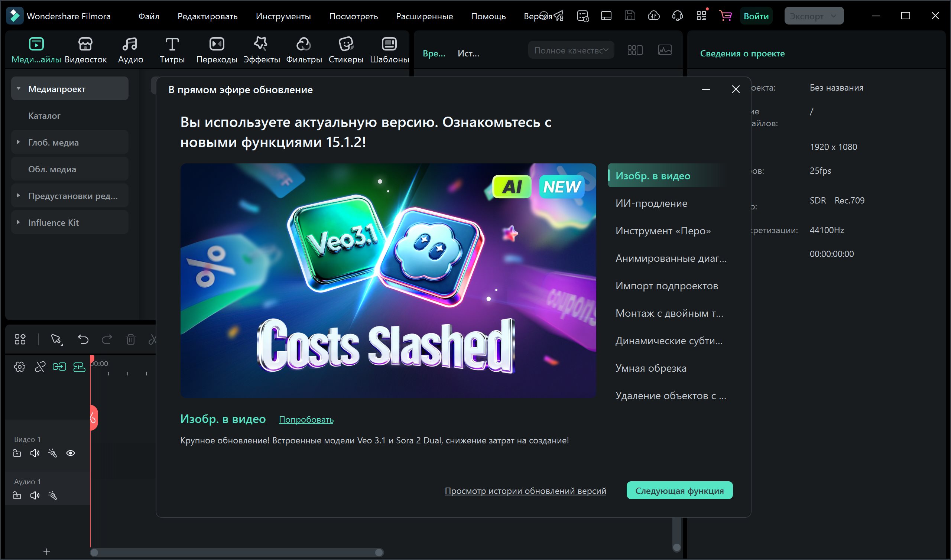Click the Попробовать link
The width and height of the screenshot is (951, 560).
[x=306, y=420]
